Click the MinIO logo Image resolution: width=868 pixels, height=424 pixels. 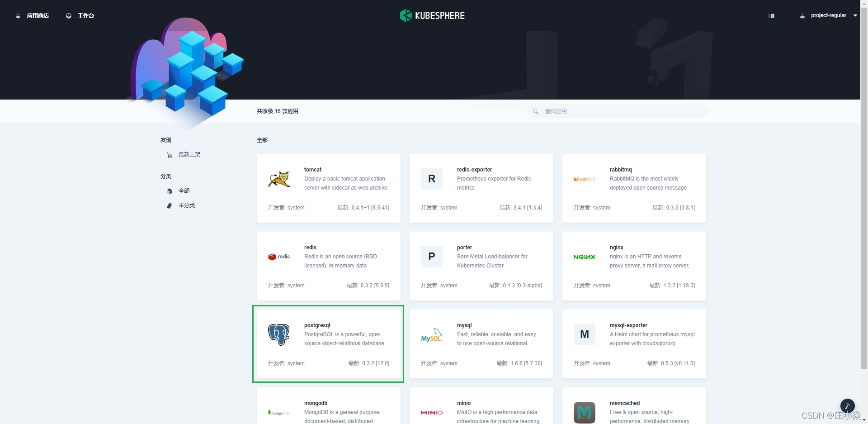tap(432, 413)
